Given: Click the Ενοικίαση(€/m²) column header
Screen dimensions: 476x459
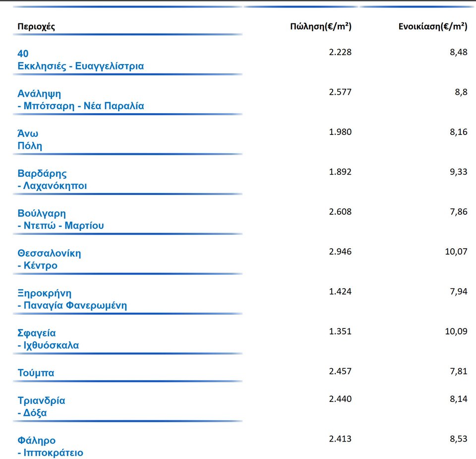Looking at the screenshot, I should pyautogui.click(x=432, y=27).
